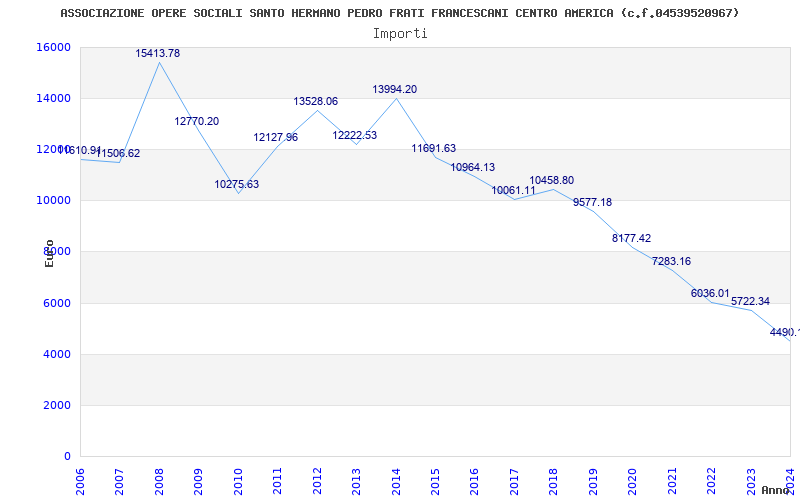Click the x-axis year 2018
Viewport: 800px width, 500px height.
pyautogui.click(x=554, y=480)
